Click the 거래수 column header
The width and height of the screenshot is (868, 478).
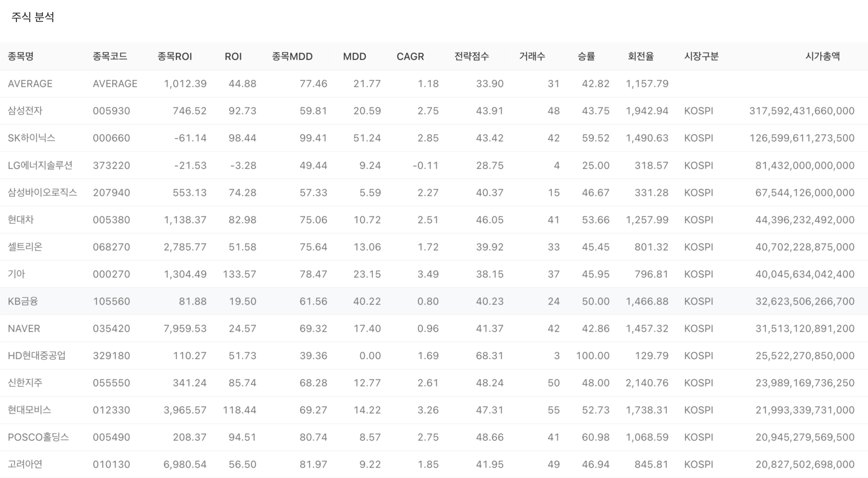532,56
